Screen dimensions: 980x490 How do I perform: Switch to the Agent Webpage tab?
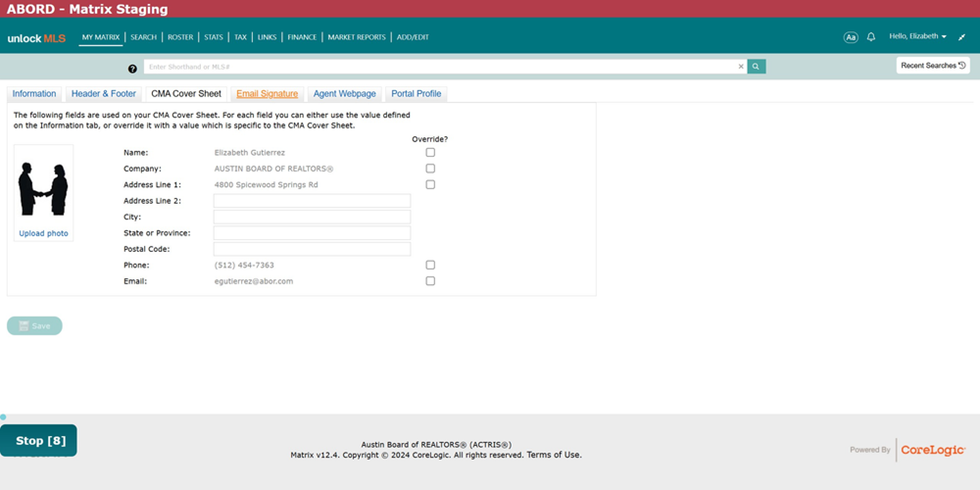[x=344, y=94]
